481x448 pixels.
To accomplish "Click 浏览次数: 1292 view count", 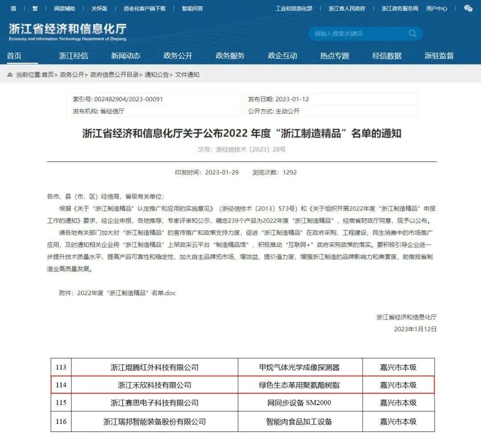I will coord(274,173).
